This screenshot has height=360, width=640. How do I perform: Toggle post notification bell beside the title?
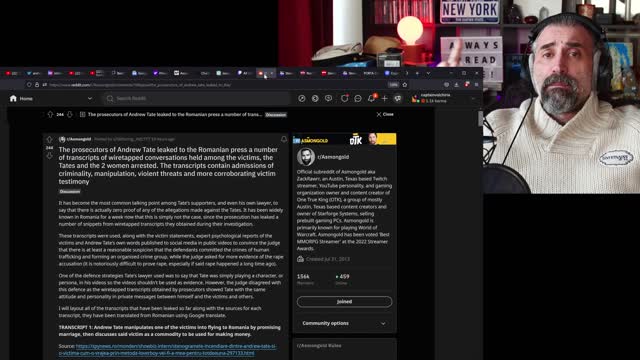point(284,139)
